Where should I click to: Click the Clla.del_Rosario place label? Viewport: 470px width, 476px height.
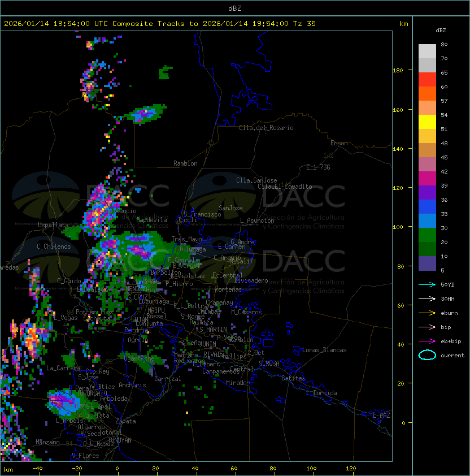266,128
